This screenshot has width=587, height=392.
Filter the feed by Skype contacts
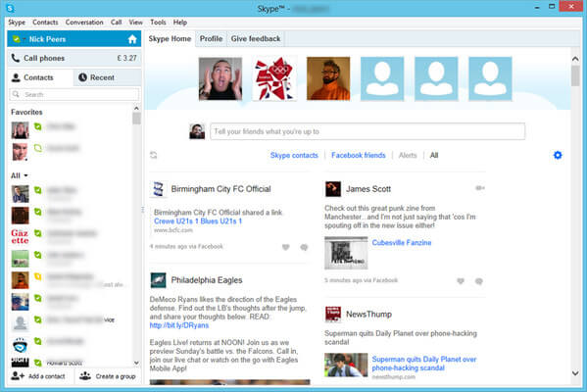pos(294,156)
